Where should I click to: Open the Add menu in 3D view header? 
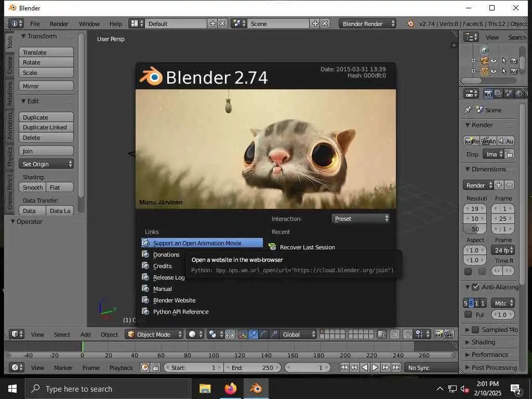click(x=86, y=334)
